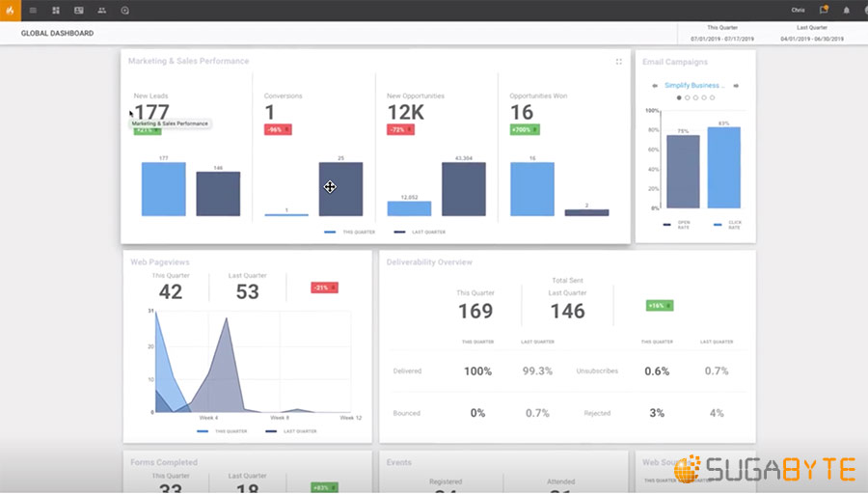Viewport: 868px width, 494px height.
Task: Click the orange flame logo icon
Action: click(10, 11)
